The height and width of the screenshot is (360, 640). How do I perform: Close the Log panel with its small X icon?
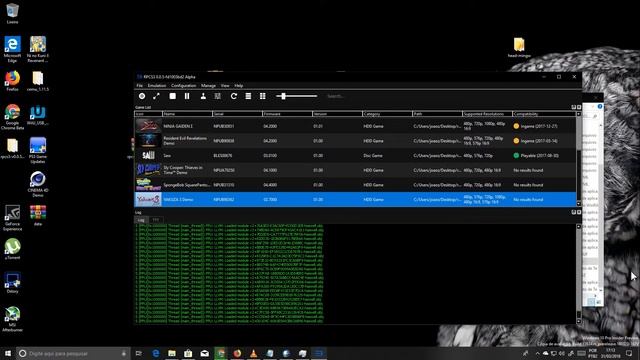tap(579, 212)
